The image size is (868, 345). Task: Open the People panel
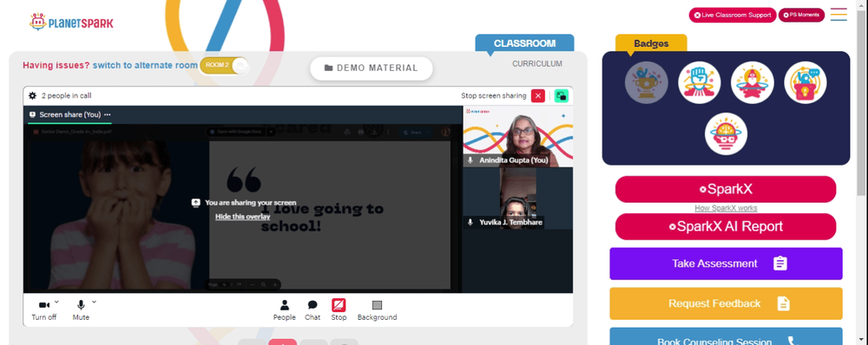284,310
